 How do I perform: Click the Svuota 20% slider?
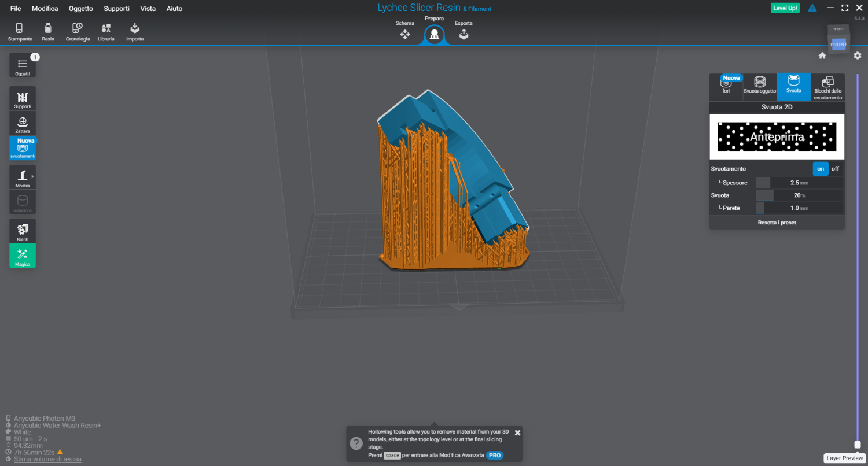point(799,195)
